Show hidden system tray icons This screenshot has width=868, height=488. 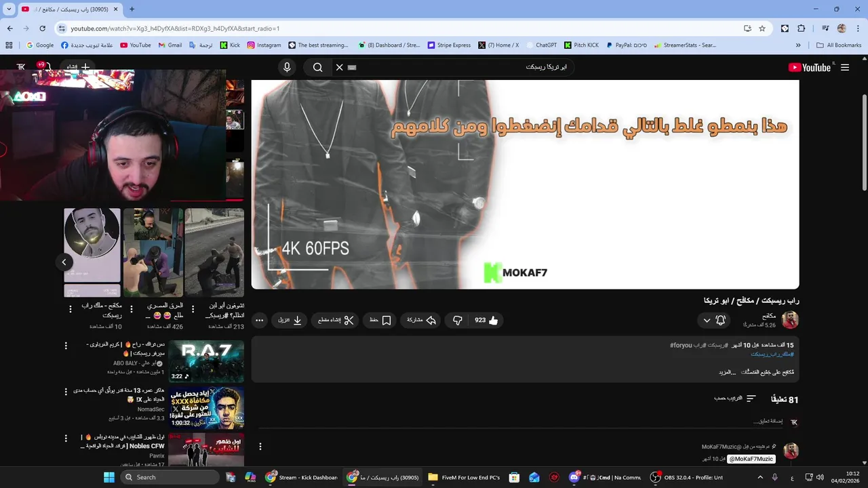click(759, 477)
